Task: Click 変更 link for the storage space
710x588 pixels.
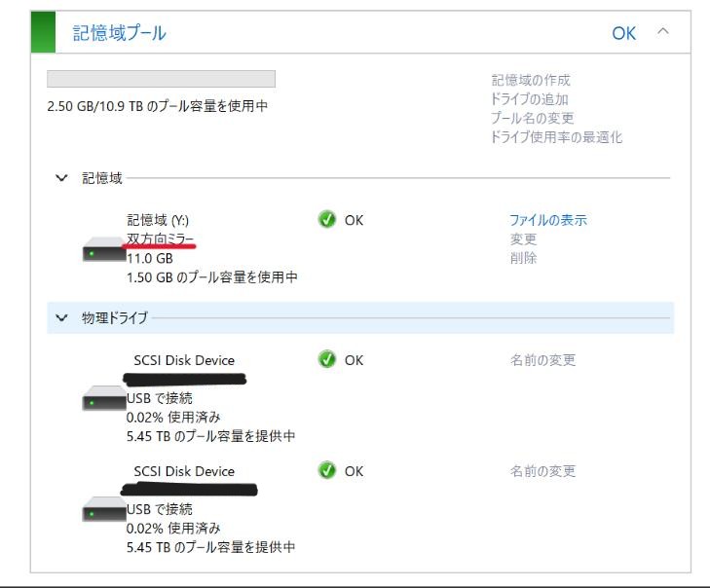Action: (x=523, y=239)
